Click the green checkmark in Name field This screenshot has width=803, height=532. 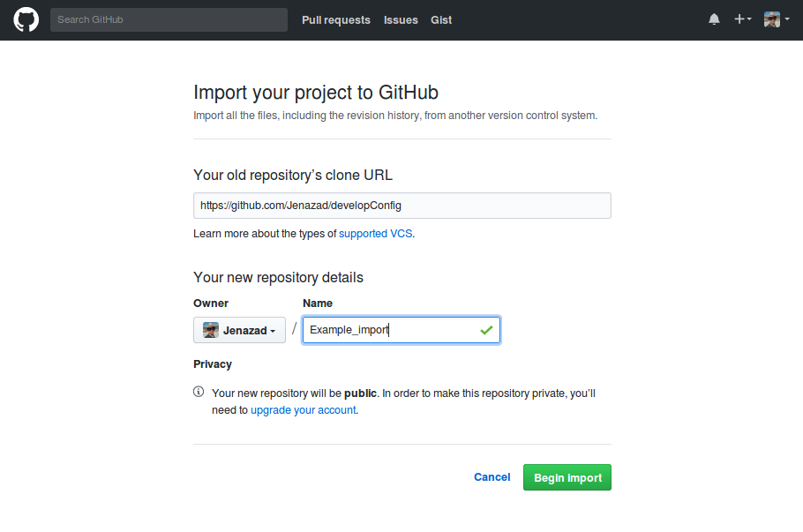486,330
